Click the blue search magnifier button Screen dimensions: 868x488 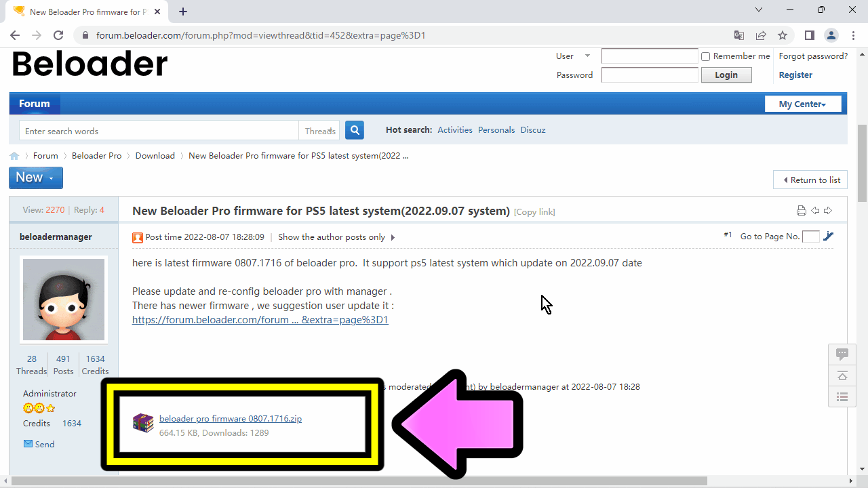(x=354, y=129)
